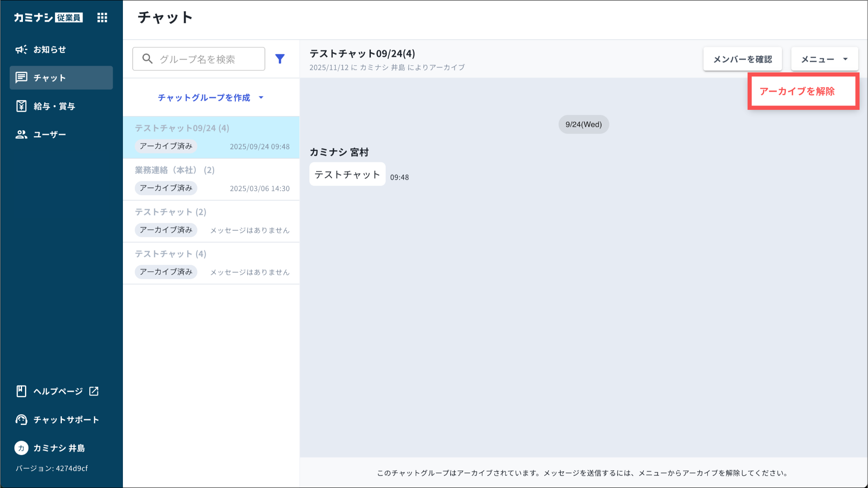Viewport: 868px width, 488px height.
Task: Click the ヘルプページ external link icon
Action: tap(94, 391)
